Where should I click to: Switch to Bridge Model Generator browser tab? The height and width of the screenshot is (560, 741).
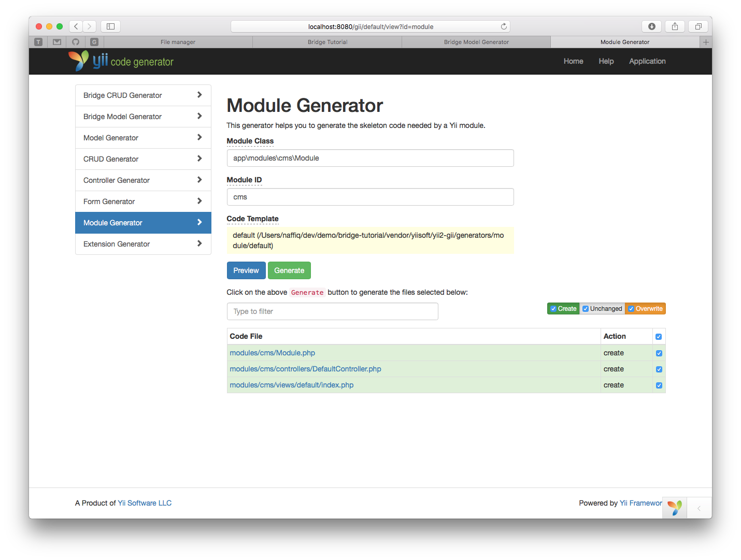click(476, 42)
